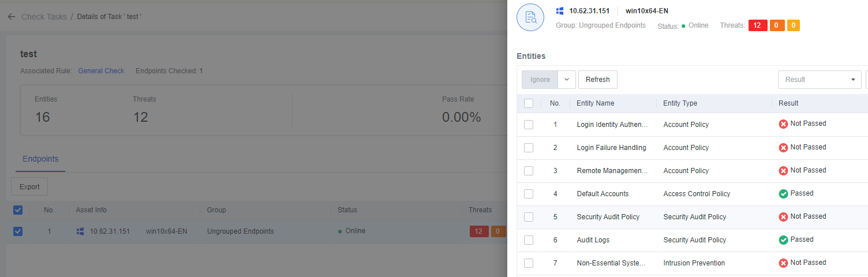Viewport: 868px width, 277px height.
Task: Tick the checkbox for the Default Accounts row
Action: point(529,194)
